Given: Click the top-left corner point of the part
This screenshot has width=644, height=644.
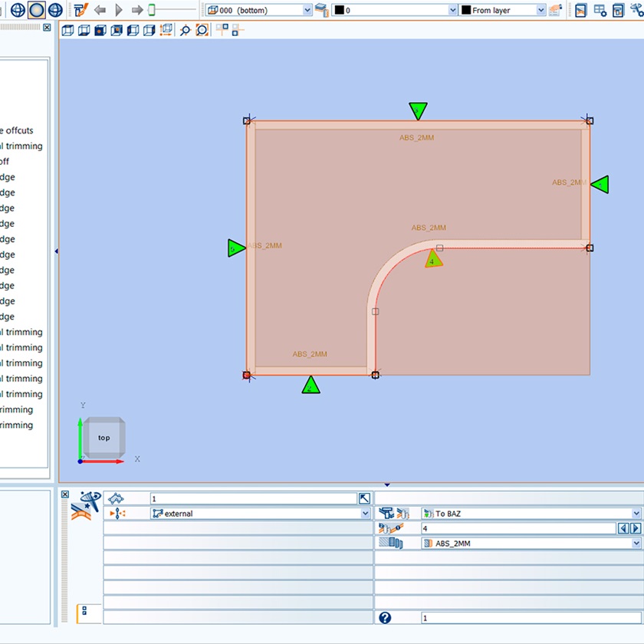Looking at the screenshot, I should (x=246, y=121).
